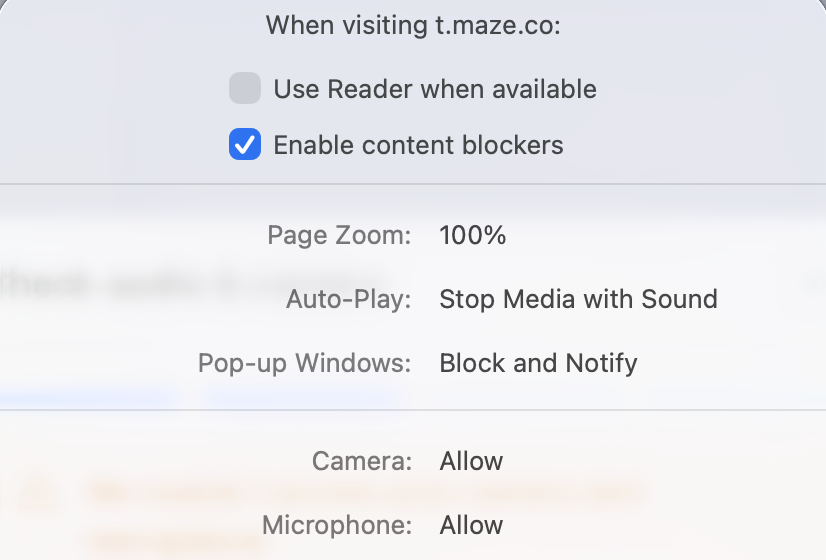Open the Page Zoom 100% dropdown
Screen dimensions: 826x560
(x=473, y=236)
